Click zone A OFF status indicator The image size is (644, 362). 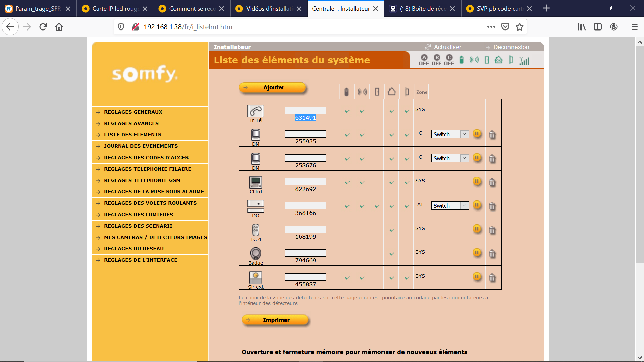(x=424, y=60)
